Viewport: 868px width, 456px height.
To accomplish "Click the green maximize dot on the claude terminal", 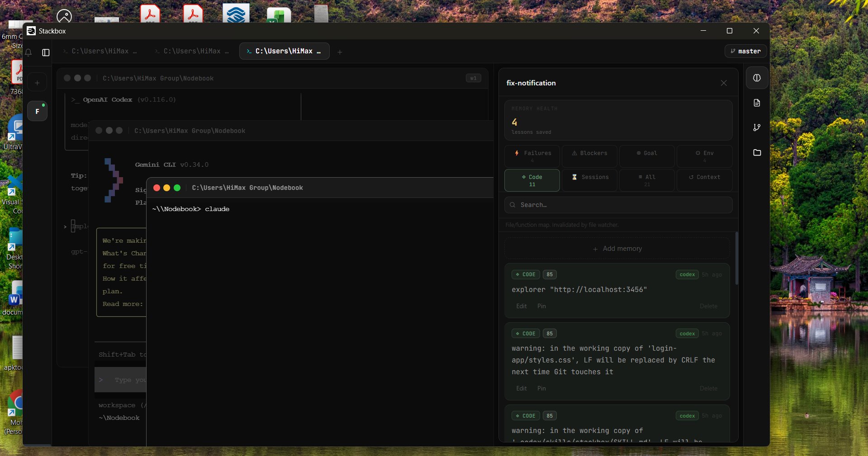I will (177, 188).
